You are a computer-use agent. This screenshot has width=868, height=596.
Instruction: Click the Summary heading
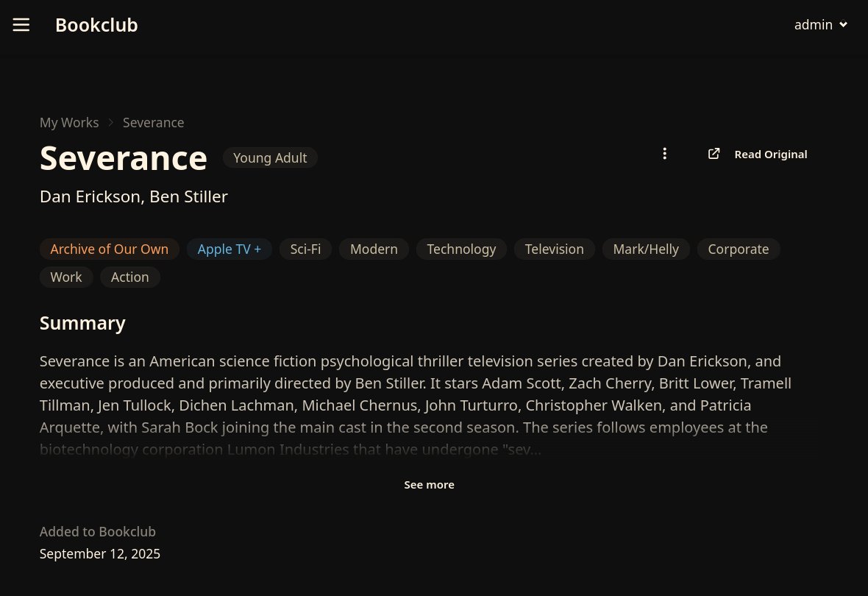(82, 323)
